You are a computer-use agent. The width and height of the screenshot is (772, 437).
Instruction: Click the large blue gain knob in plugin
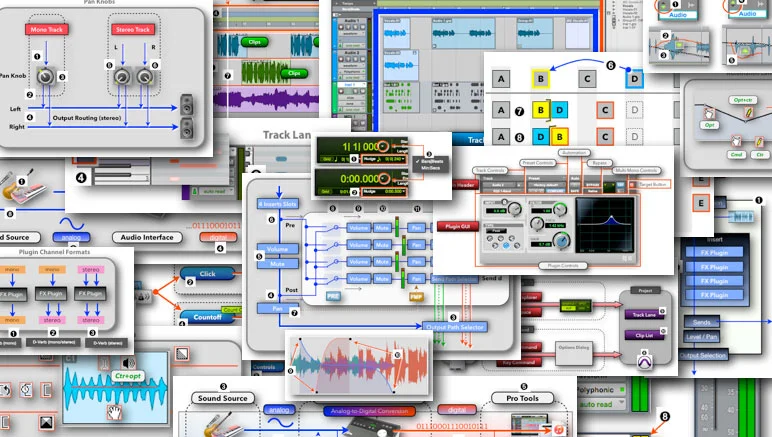561,241
